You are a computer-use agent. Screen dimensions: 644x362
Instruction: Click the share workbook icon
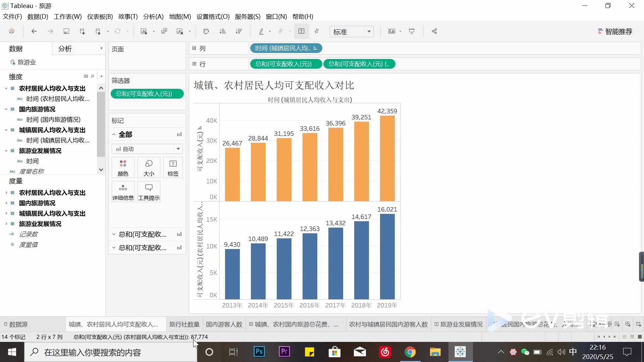(x=434, y=32)
